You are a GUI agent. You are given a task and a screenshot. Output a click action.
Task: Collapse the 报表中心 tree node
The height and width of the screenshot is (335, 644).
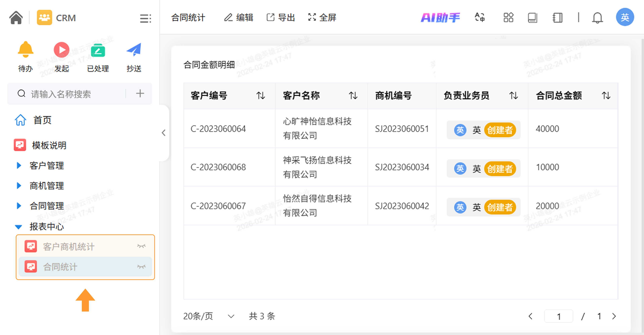(18, 227)
